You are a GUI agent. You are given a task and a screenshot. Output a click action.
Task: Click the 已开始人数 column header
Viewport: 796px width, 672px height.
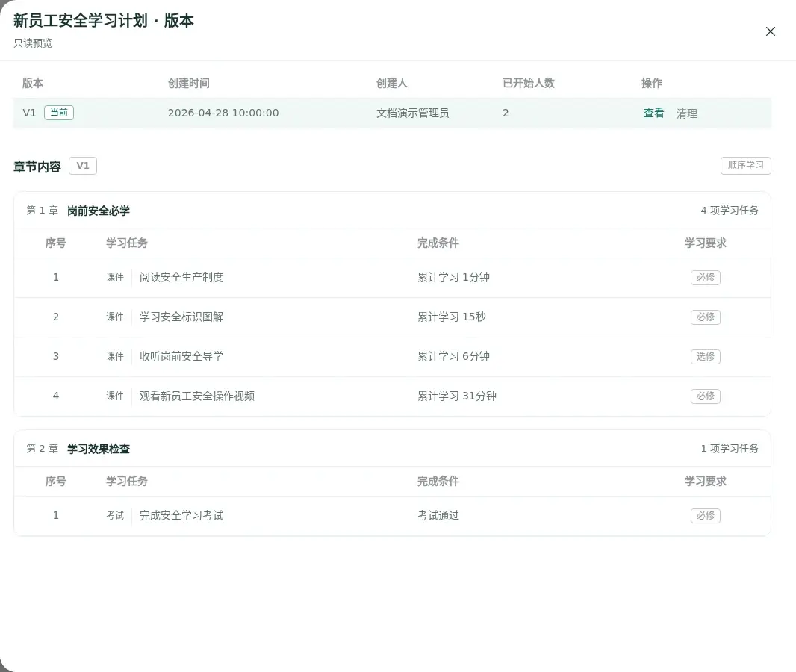pos(529,83)
